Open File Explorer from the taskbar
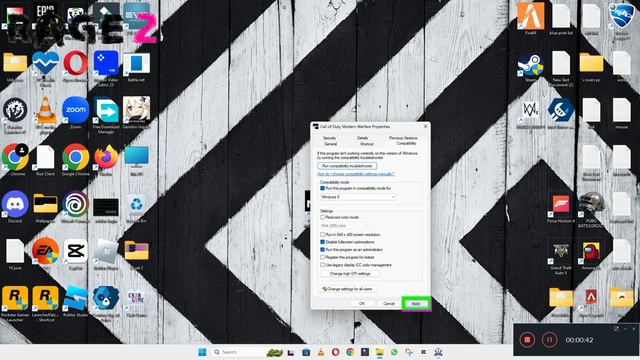Image resolution: width=640 pixels, height=360 pixels. coord(380,352)
